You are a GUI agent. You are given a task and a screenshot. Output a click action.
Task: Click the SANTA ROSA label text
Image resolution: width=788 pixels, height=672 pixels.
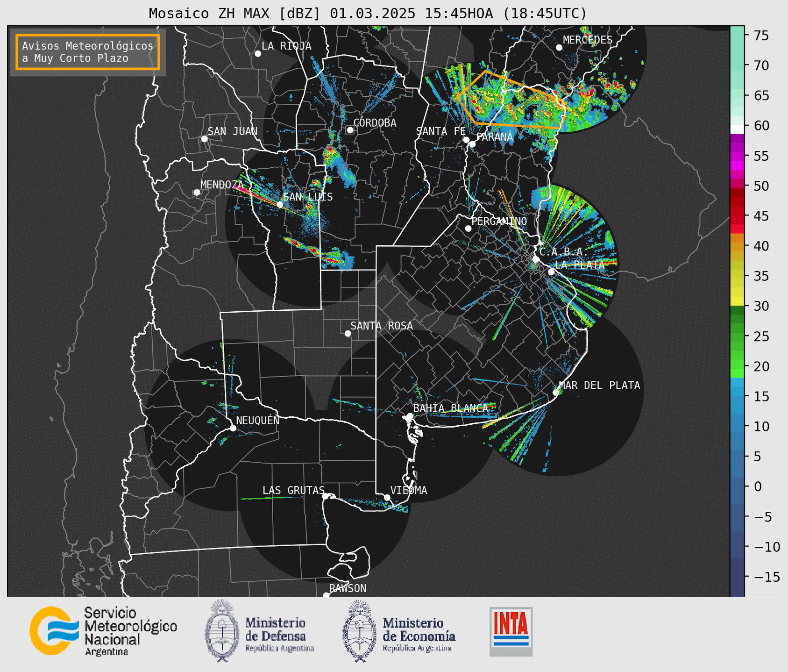(382, 326)
